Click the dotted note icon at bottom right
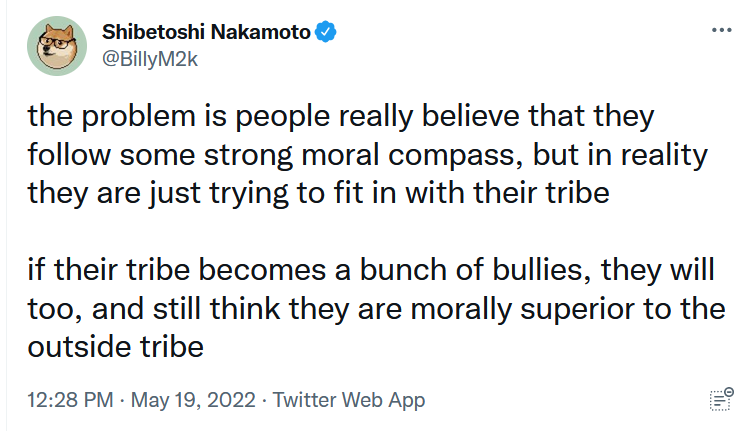Image resolution: width=740 pixels, height=431 pixels. pyautogui.click(x=719, y=401)
